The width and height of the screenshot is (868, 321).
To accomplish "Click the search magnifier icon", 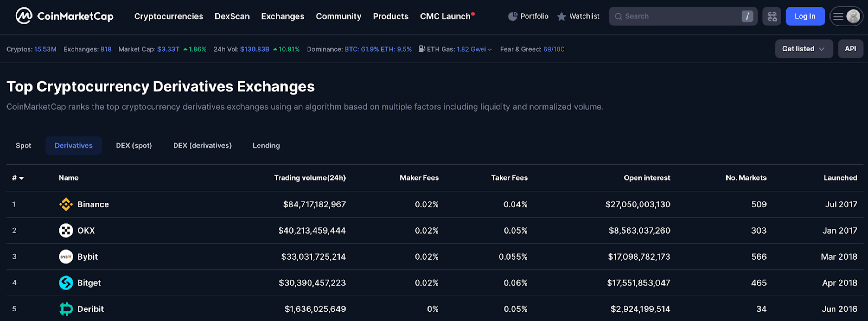I will 618,16.
